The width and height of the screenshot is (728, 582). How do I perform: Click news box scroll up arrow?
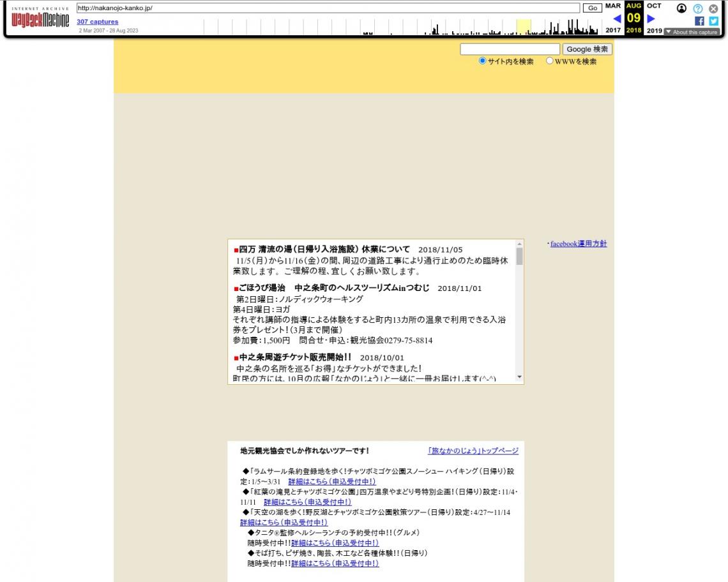coord(520,244)
